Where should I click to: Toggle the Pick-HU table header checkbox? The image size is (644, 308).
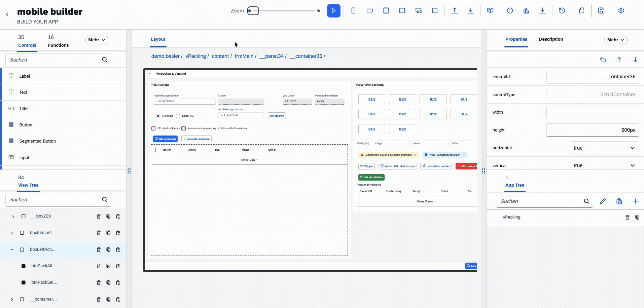[154, 150]
